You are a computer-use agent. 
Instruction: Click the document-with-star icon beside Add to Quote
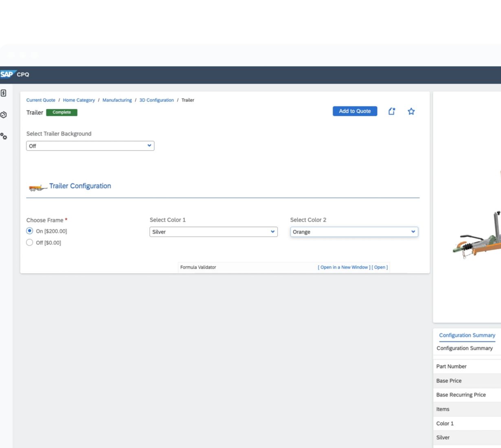[391, 111]
